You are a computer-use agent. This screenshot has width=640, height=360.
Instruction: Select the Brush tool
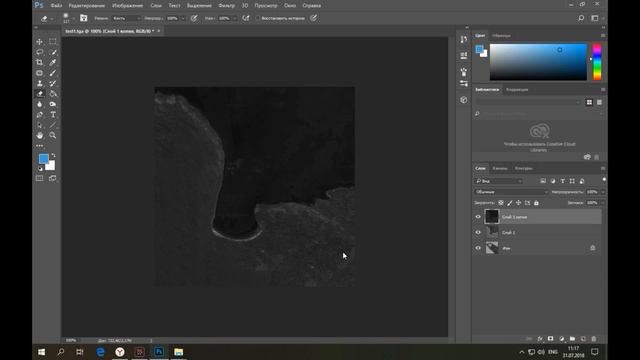tap(53, 73)
